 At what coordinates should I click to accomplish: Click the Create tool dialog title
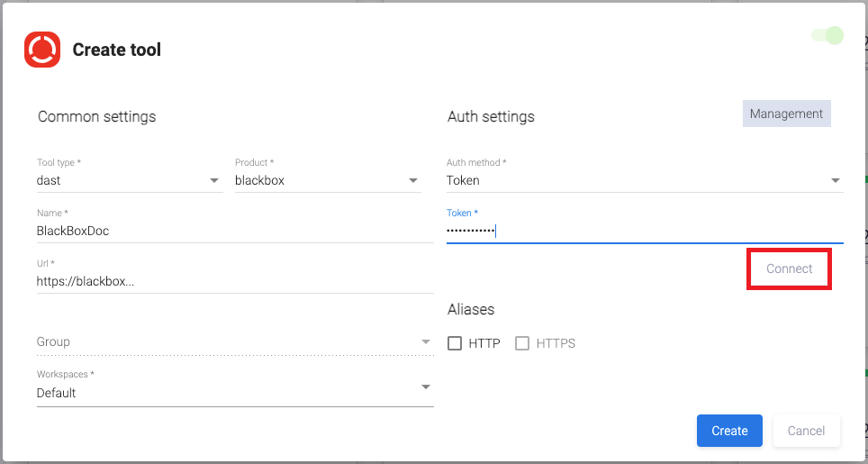coord(117,50)
